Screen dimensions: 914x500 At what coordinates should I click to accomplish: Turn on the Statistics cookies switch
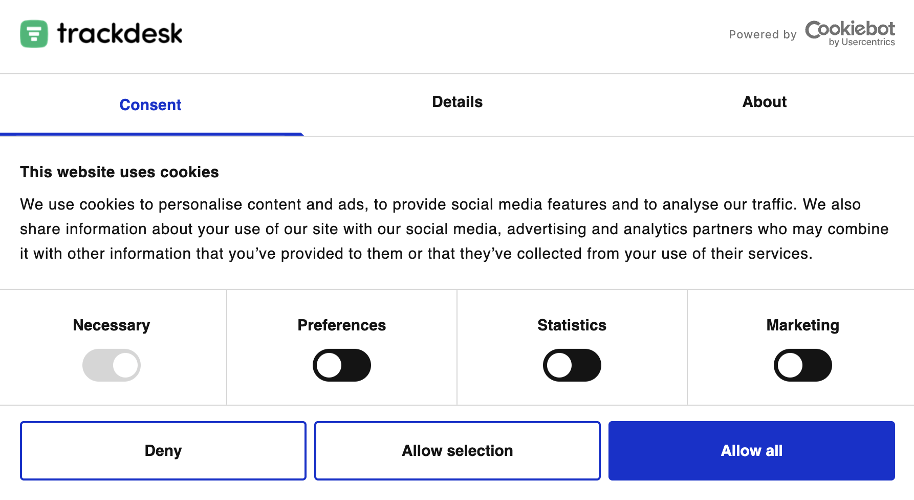(572, 365)
